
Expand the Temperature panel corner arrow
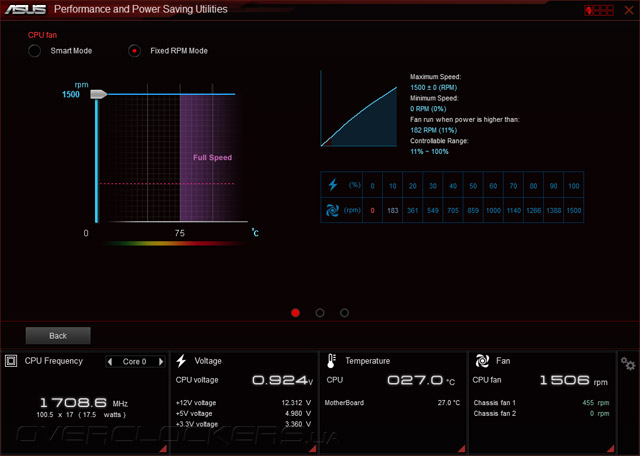click(x=461, y=449)
